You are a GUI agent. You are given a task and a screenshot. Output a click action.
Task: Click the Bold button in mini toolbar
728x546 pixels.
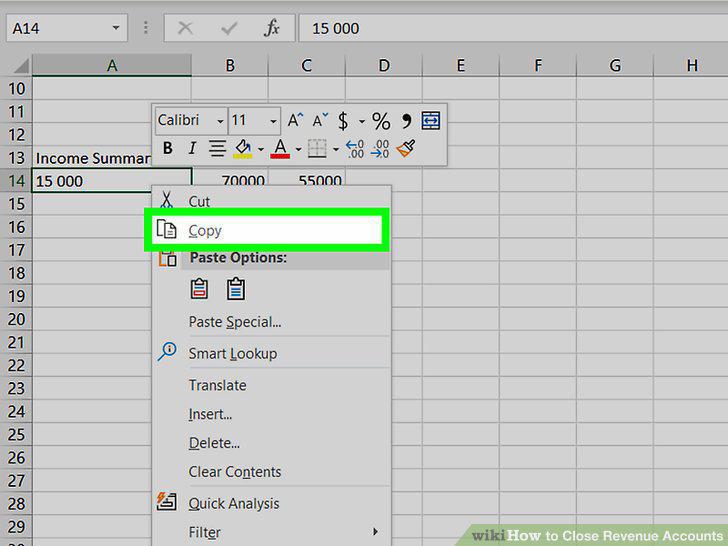click(168, 149)
